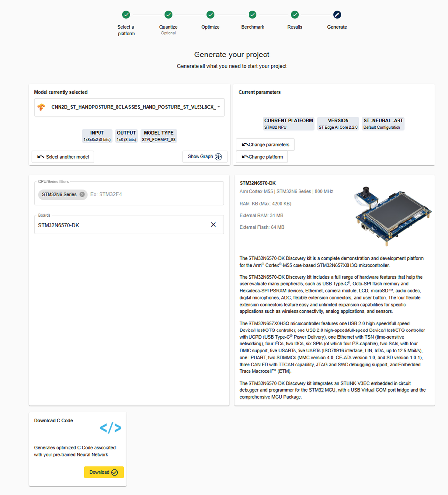
Task: Click the RAM: KB (Max: 4200 KB) text
Action: point(265,204)
